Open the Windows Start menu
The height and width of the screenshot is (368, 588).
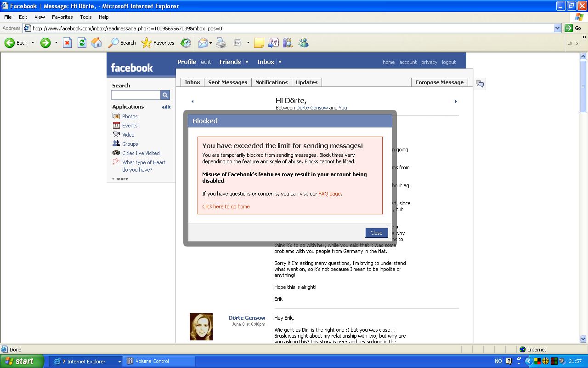point(22,361)
